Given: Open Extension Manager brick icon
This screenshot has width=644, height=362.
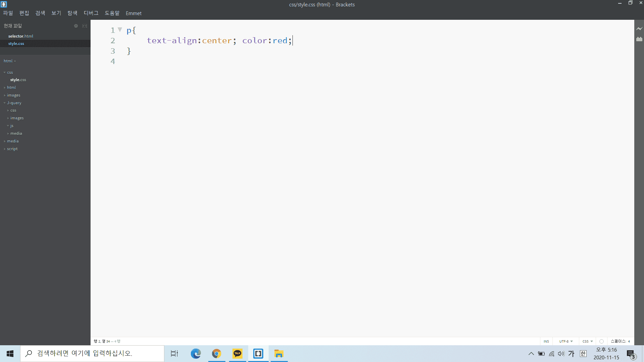Looking at the screenshot, I should tap(639, 39).
